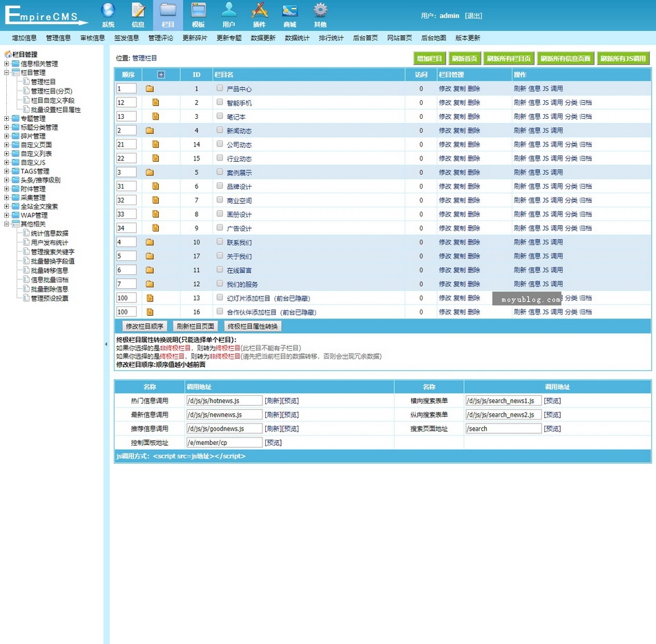The height and width of the screenshot is (644, 656).
Task: Click the folder icon in the 联系我们 row
Action: 150,242
